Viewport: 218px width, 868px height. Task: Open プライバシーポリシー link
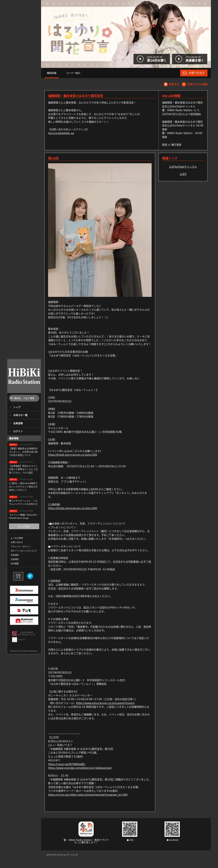pos(21,547)
